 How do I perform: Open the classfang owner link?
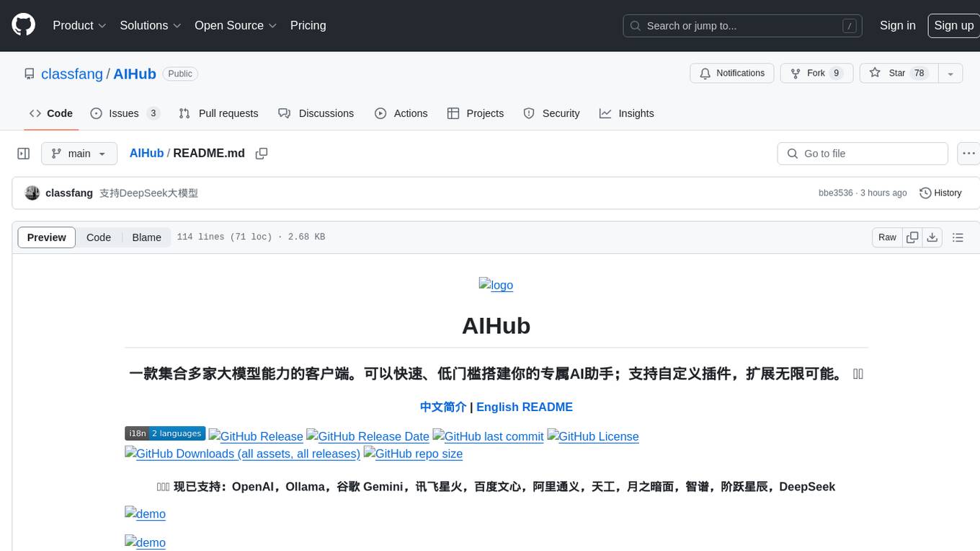pyautogui.click(x=72, y=74)
